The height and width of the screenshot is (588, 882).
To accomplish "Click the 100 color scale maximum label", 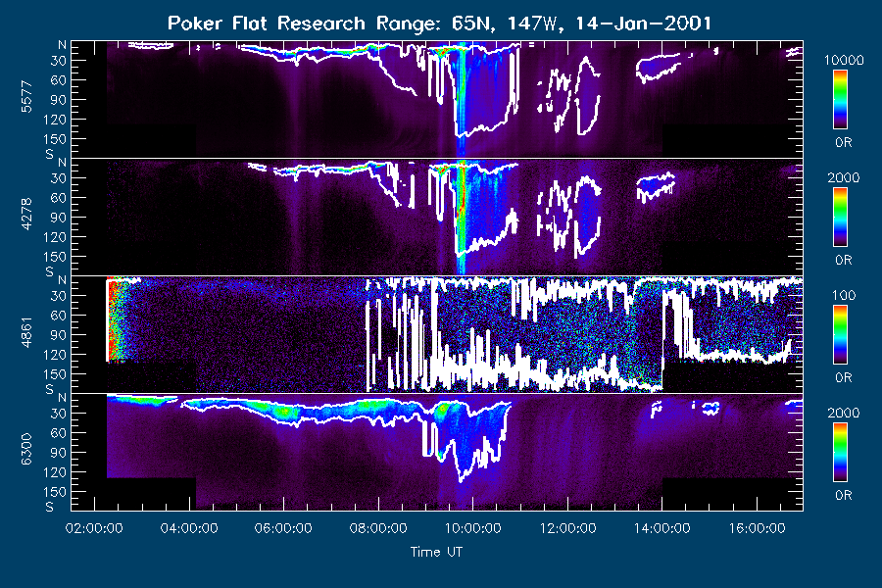I will point(843,295).
